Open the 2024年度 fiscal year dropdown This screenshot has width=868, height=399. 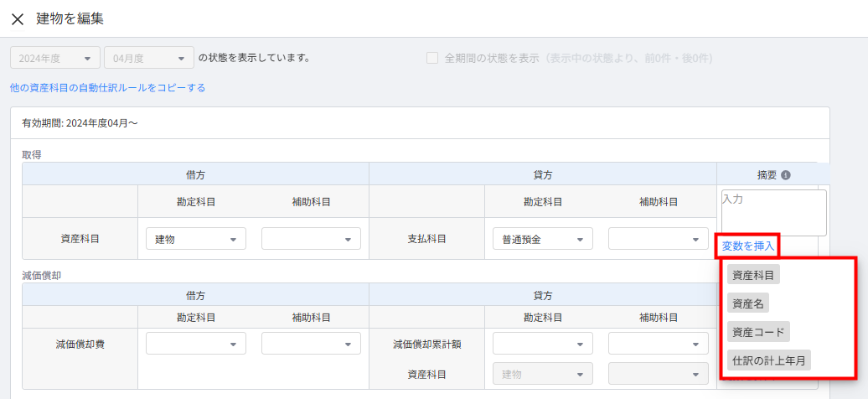(55, 59)
